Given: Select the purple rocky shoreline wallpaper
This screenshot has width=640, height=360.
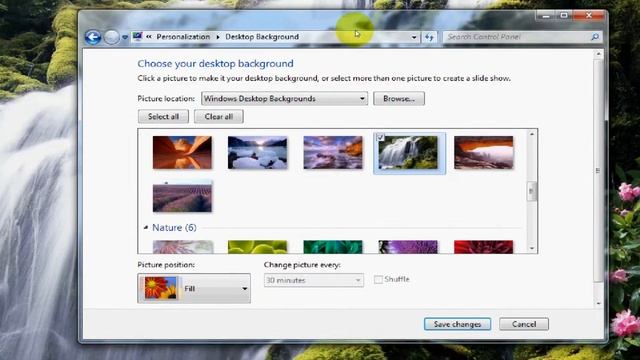Looking at the screenshot, I should pos(333,152).
